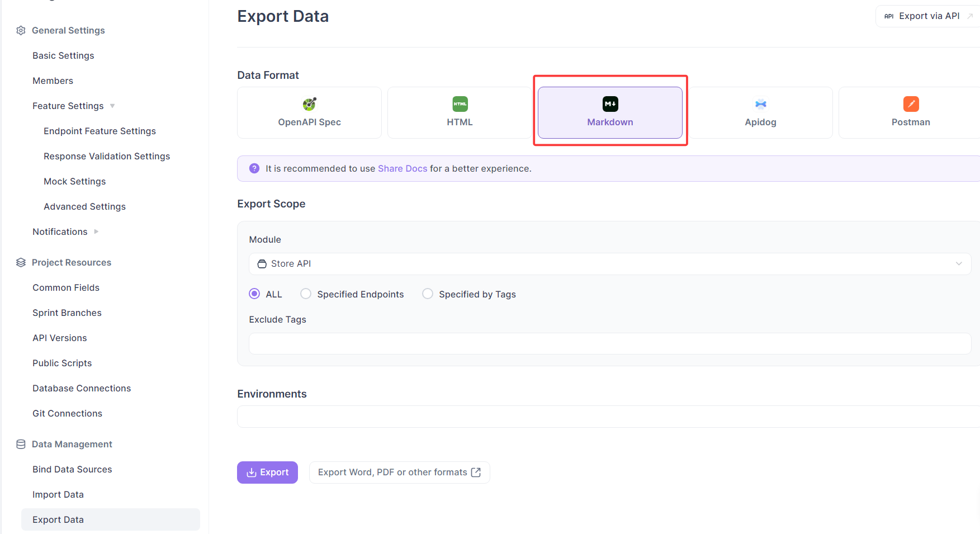Expand the Notifications section
This screenshot has height=534, width=980.
click(x=96, y=231)
